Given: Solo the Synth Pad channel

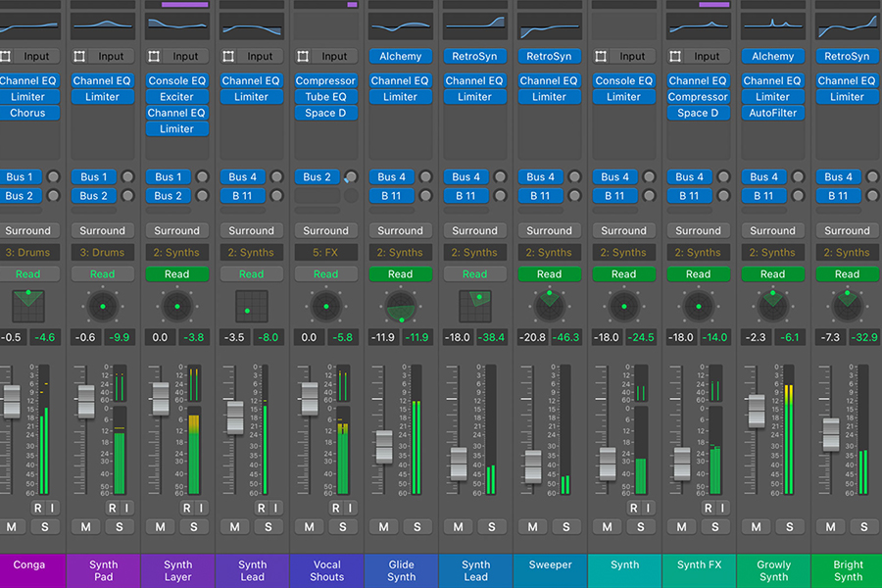Looking at the screenshot, I should 120,527.
